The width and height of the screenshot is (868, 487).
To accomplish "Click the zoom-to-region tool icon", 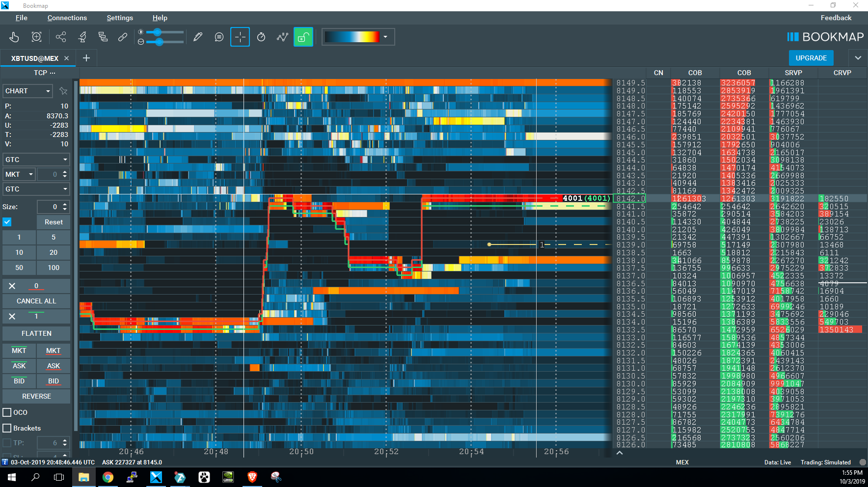I will click(36, 37).
